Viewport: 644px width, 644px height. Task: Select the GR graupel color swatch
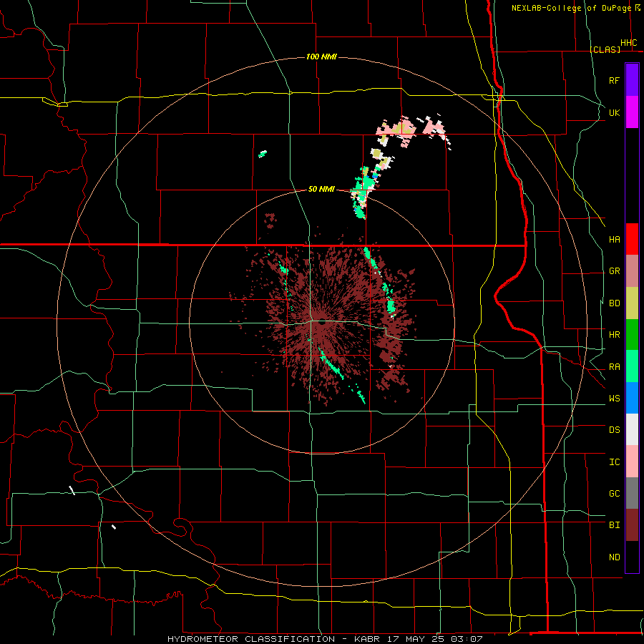coord(632,271)
